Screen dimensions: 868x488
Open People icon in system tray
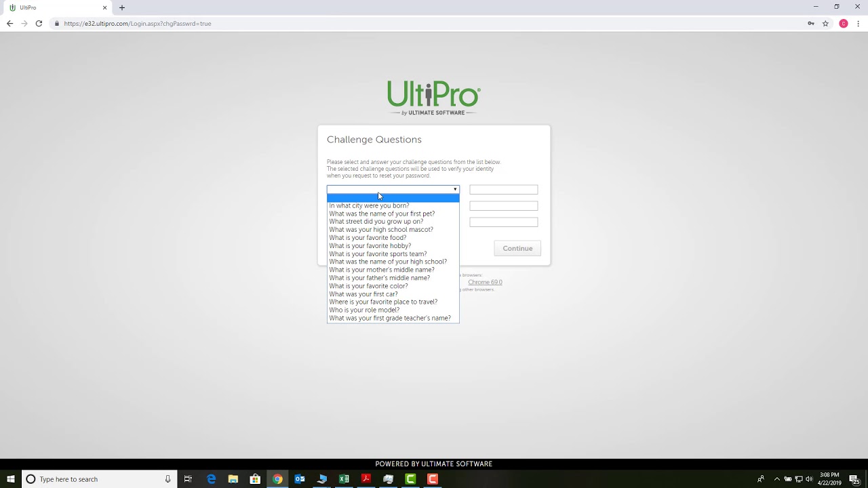point(761,479)
